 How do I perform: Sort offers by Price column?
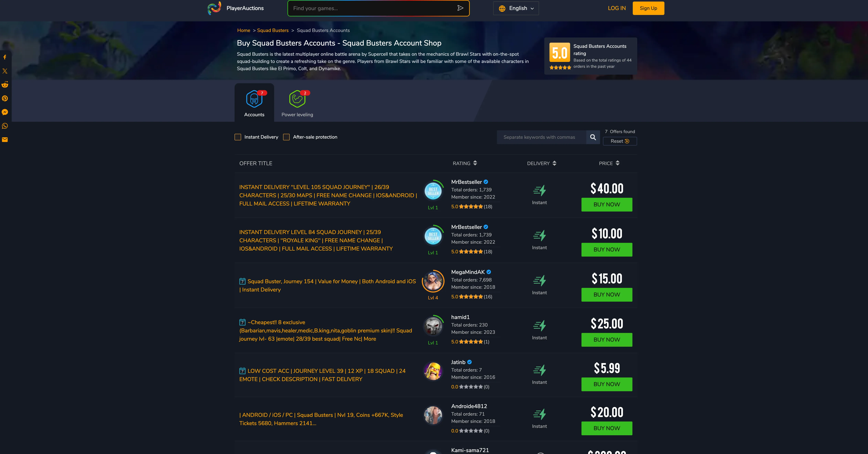[609, 163]
